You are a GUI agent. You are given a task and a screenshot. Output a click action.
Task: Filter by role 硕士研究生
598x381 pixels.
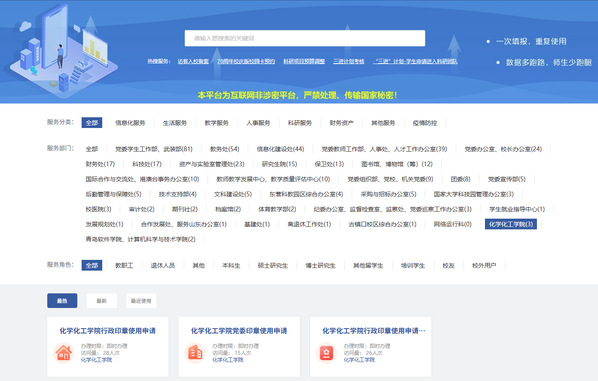(x=273, y=265)
